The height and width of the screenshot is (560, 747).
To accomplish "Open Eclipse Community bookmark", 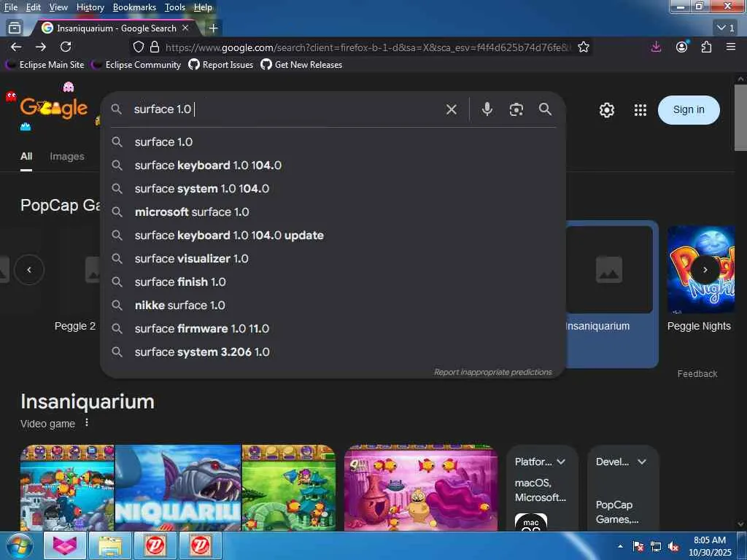I will [x=136, y=65].
